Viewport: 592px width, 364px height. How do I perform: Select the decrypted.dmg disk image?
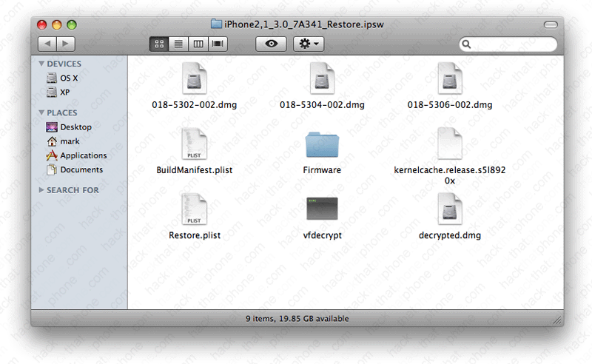coord(450,210)
